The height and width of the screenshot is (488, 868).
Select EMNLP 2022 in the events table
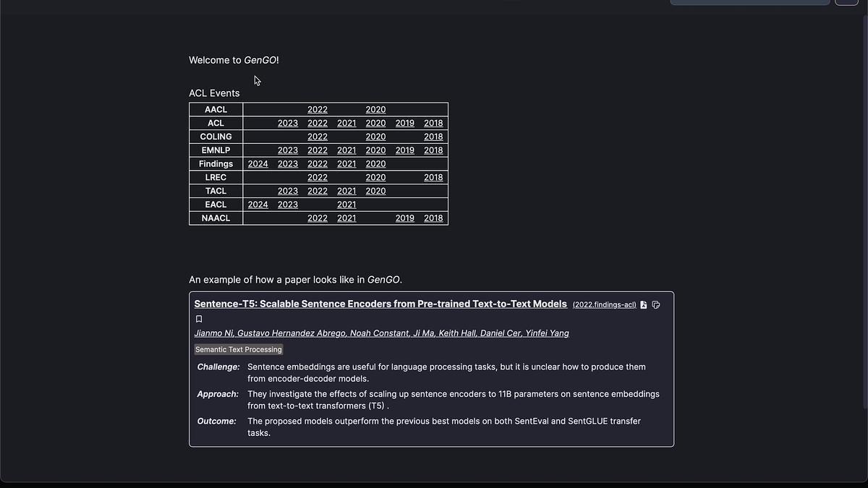318,150
